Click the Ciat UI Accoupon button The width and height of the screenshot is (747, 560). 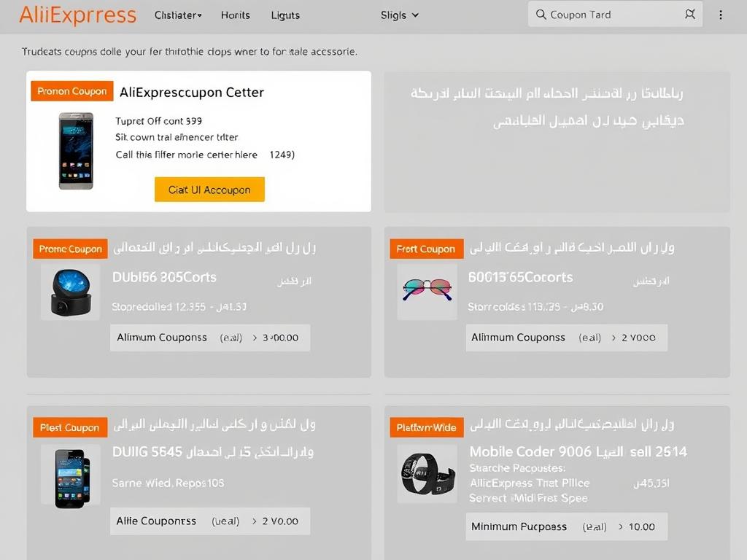click(209, 190)
